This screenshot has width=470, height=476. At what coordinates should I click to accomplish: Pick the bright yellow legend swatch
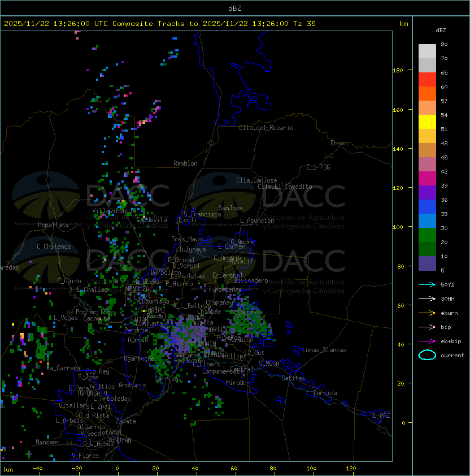pyautogui.click(x=427, y=122)
